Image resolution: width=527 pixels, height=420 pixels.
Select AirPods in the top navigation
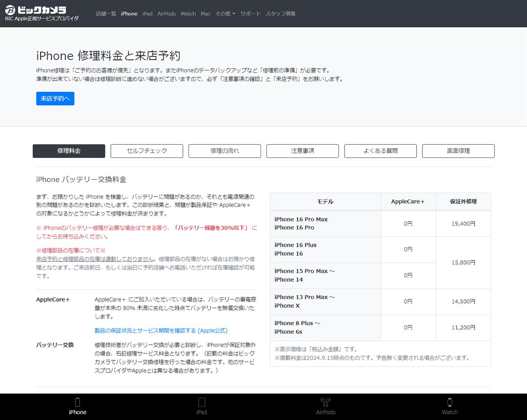point(166,14)
